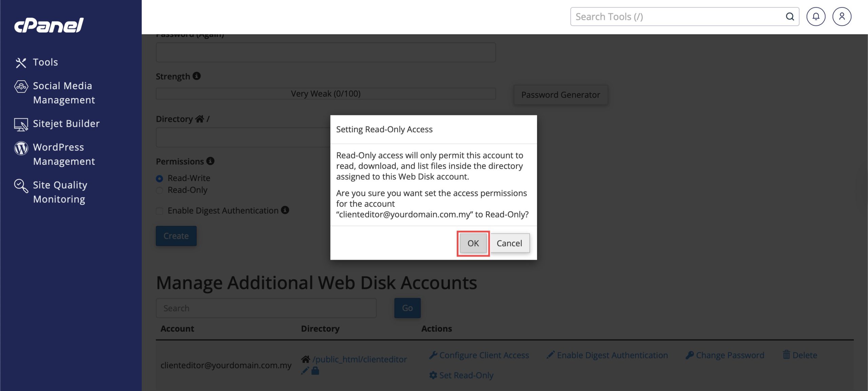Screen dimensions: 868x391
Task: Enable Digest Authentication checkbox
Action: click(159, 211)
